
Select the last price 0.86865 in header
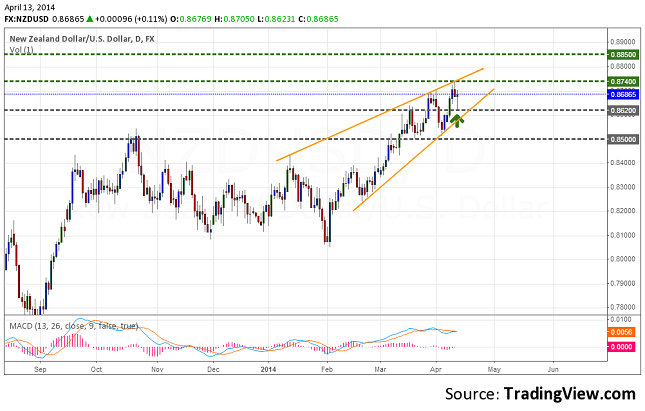(68, 19)
